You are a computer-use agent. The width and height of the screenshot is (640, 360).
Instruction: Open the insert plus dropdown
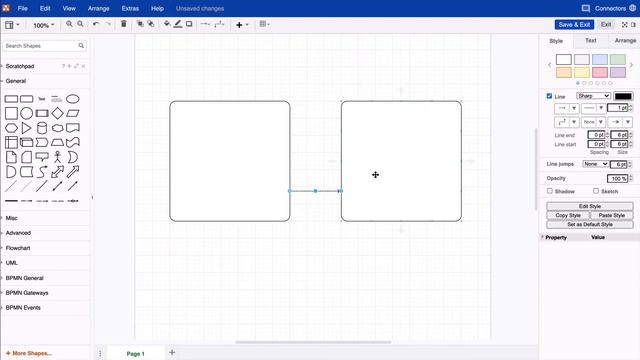[x=242, y=24]
